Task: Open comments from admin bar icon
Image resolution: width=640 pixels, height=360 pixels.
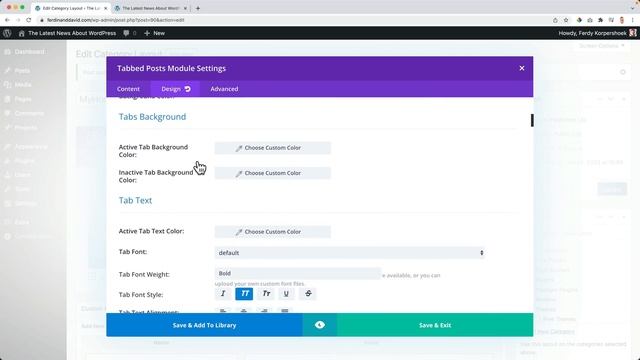Action: coord(130,33)
